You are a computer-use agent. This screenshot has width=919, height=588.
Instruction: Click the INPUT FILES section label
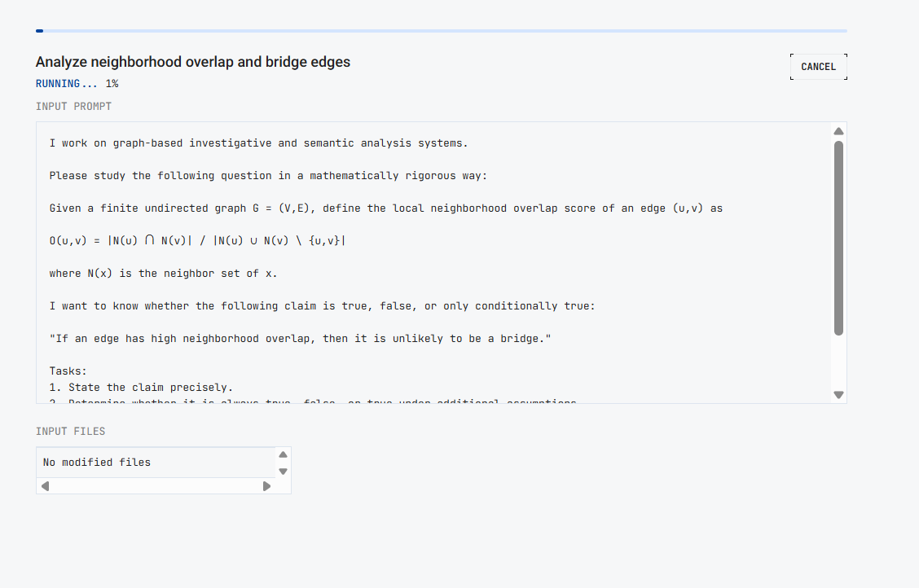click(71, 432)
